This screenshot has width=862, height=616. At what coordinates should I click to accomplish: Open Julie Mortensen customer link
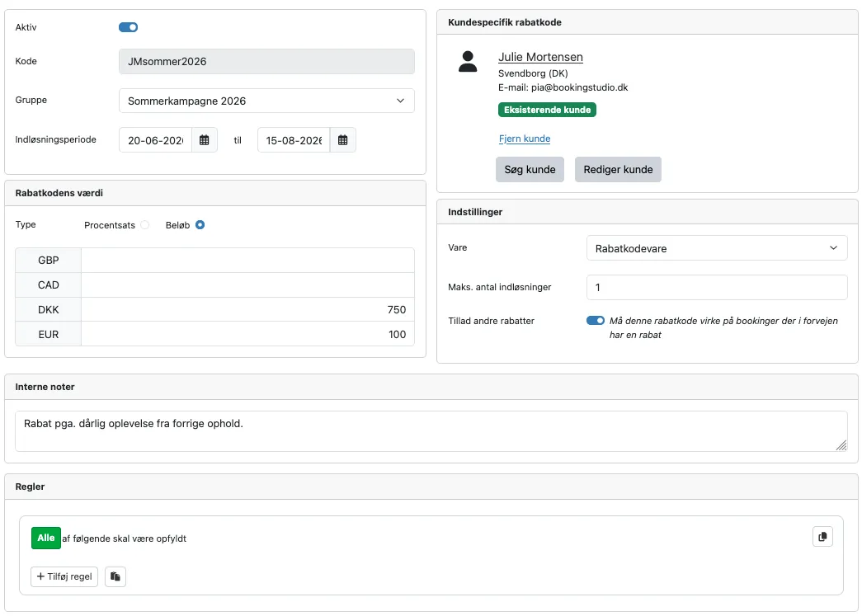pos(540,57)
